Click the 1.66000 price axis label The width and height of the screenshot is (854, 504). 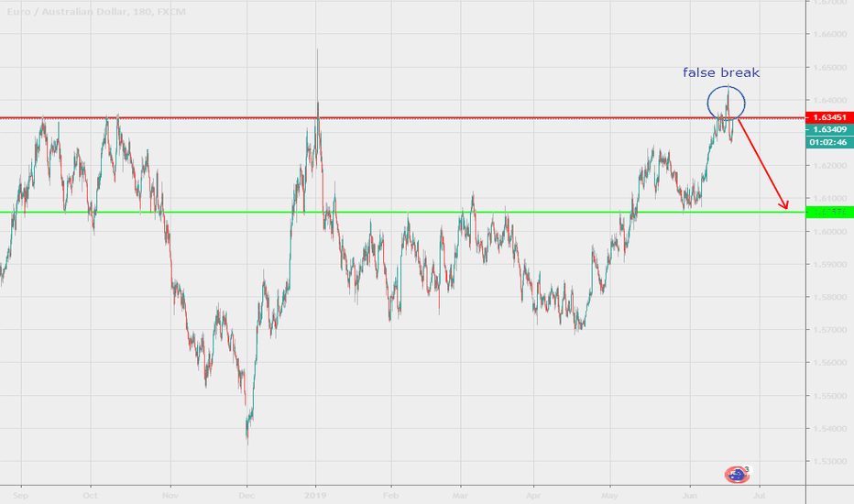click(x=830, y=34)
